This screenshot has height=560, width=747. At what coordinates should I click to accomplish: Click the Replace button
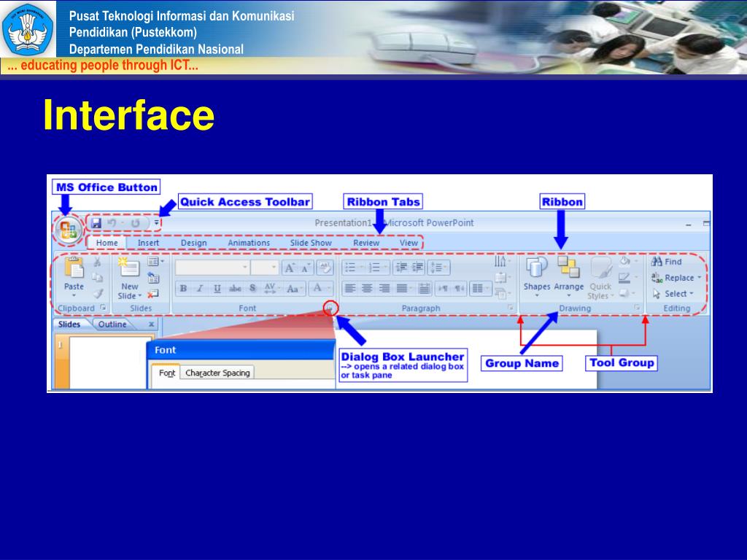[676, 278]
